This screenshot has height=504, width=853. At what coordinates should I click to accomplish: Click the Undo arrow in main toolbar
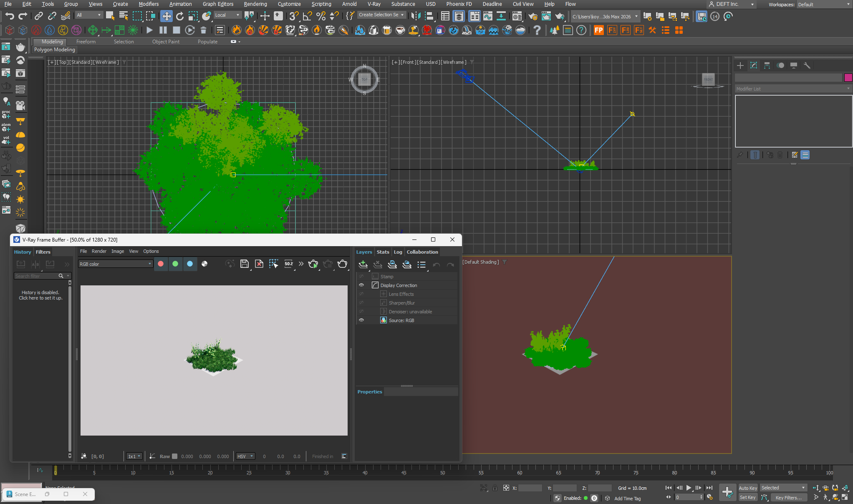(x=10, y=16)
